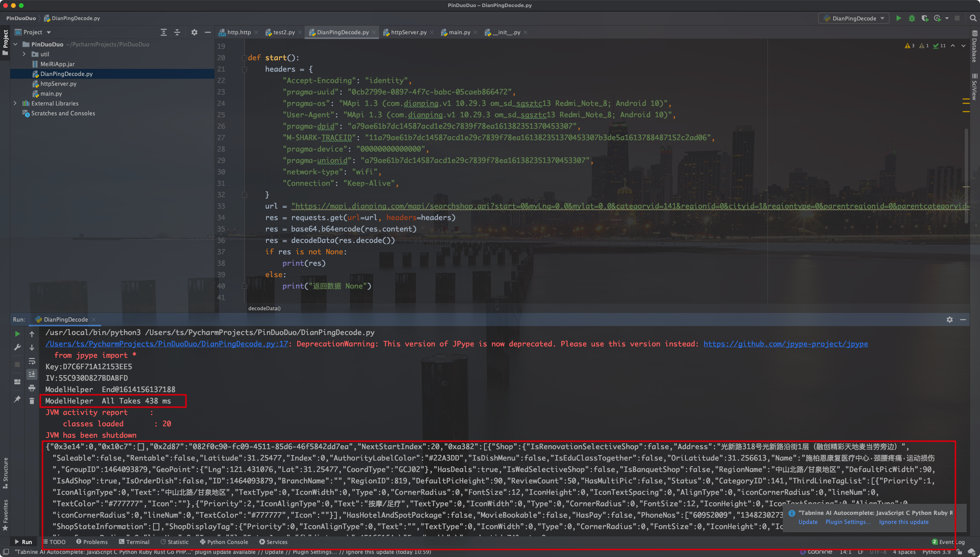
Task: Switch to the __init__.py editor tab
Action: click(x=507, y=32)
